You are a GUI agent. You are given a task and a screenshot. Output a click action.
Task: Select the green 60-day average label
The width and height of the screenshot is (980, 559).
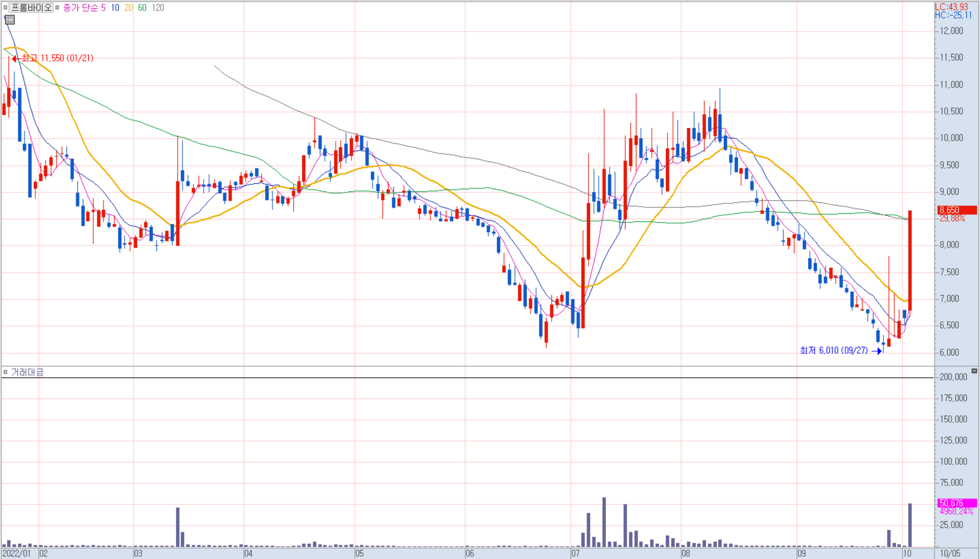[142, 8]
